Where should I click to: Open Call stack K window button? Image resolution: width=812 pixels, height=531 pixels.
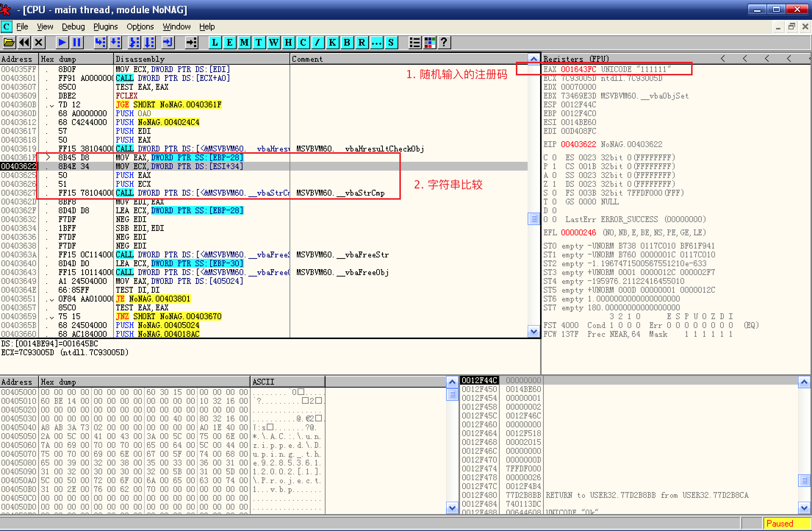point(332,43)
